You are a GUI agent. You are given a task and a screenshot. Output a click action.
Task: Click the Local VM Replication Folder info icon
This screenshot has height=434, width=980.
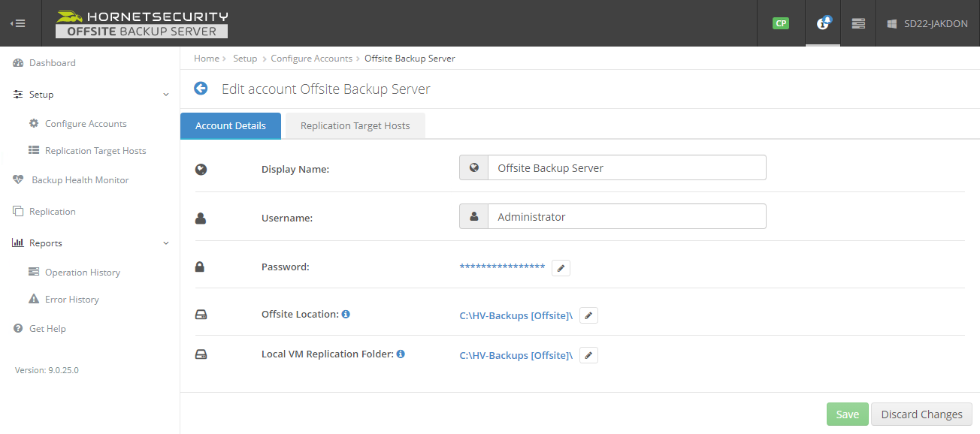pyautogui.click(x=401, y=354)
